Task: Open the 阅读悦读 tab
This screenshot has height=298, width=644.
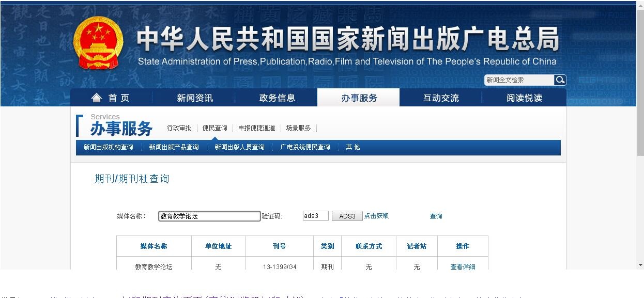Action: point(524,98)
